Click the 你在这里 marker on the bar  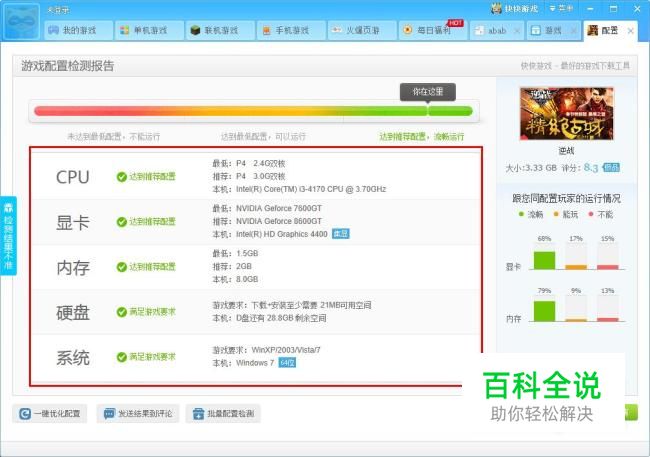pos(428,92)
